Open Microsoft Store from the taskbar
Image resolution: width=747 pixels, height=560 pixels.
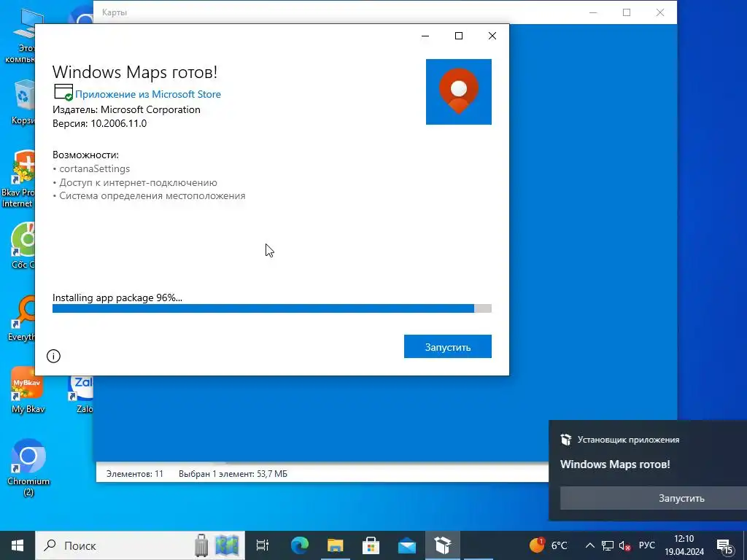point(371,545)
